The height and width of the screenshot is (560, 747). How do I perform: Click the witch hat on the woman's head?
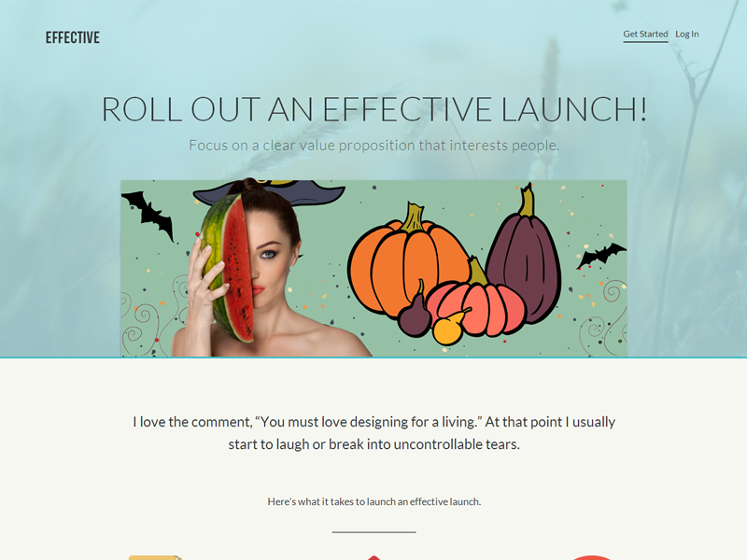click(x=269, y=191)
